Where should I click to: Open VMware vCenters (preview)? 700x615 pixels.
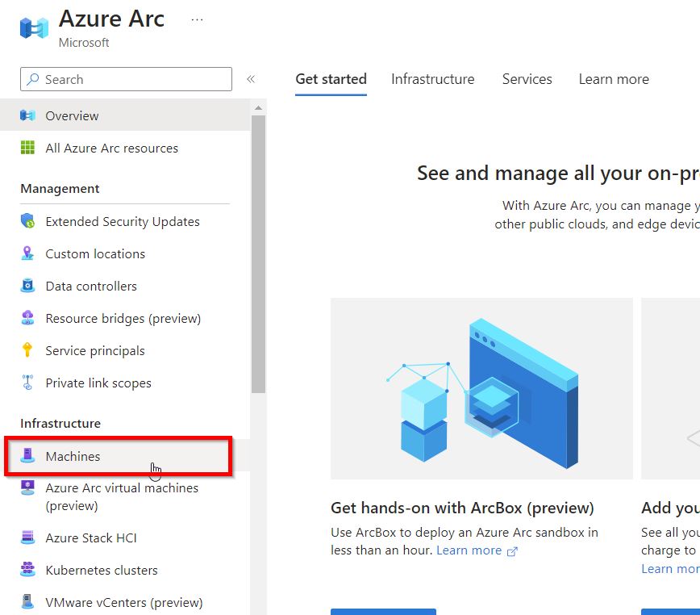125,602
